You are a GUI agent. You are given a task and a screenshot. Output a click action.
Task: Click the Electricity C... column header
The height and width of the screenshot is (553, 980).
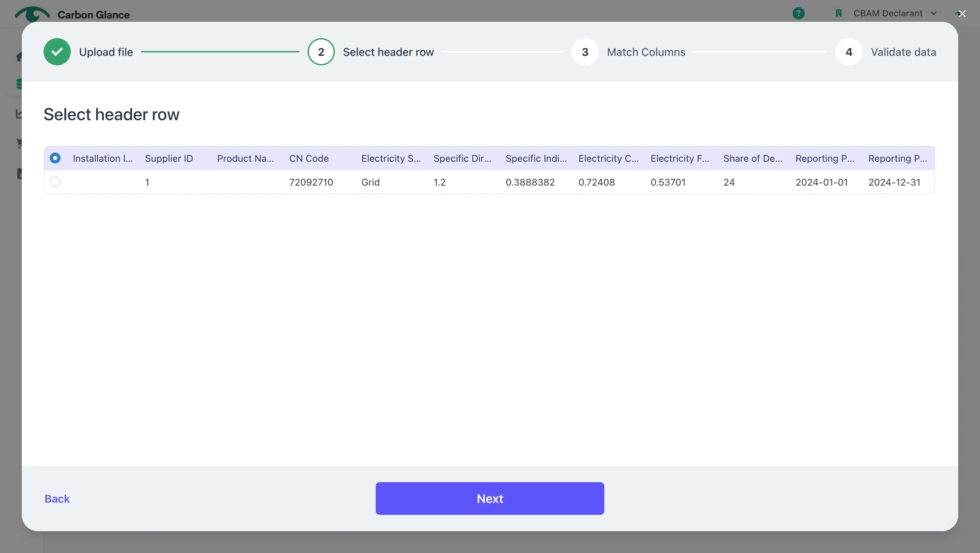coord(608,158)
